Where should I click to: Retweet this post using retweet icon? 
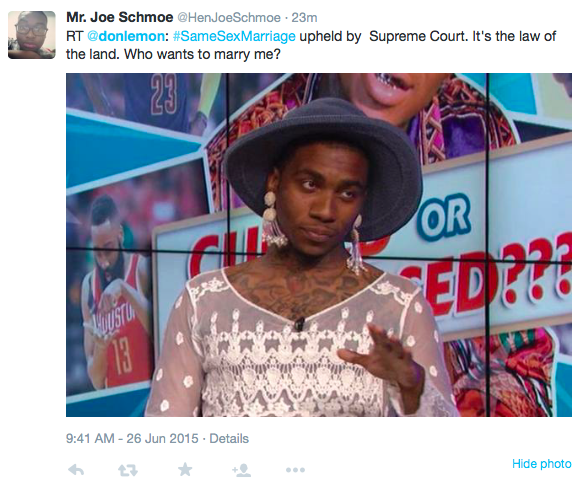click(128, 471)
